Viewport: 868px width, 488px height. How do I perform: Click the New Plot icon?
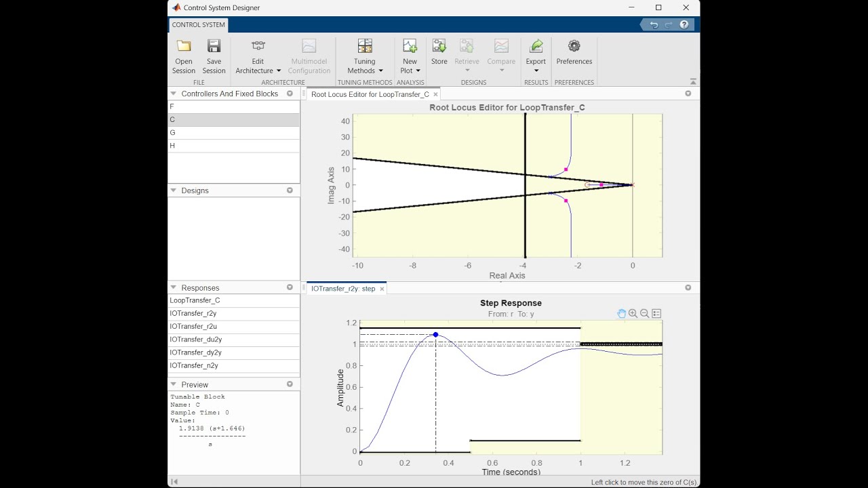410,46
